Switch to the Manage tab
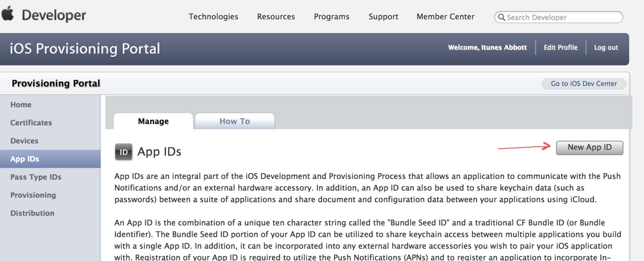Viewport: 644px width, 261px height. (153, 121)
